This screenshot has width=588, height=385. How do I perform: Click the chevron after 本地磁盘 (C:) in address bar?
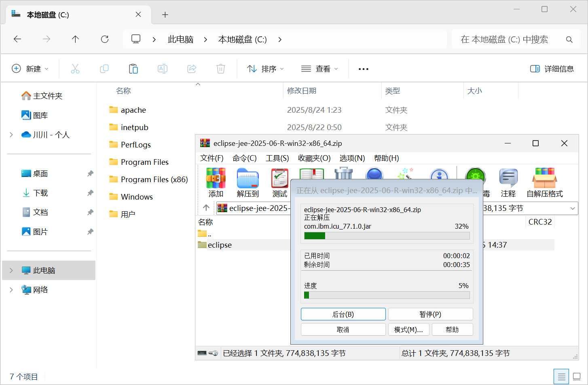point(280,40)
